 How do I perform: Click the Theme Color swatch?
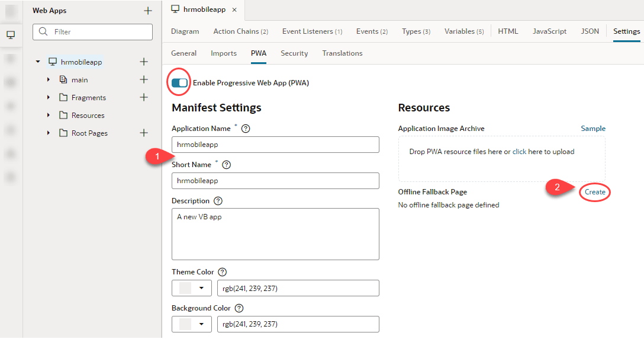pos(185,288)
